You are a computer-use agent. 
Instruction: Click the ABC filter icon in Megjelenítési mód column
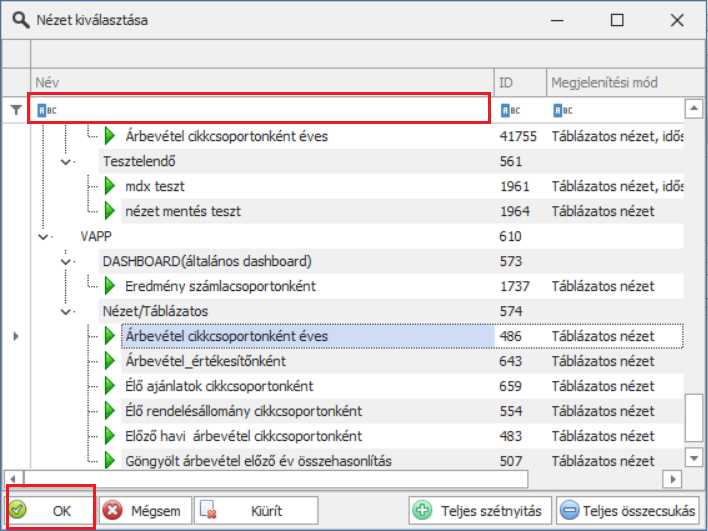click(x=562, y=110)
